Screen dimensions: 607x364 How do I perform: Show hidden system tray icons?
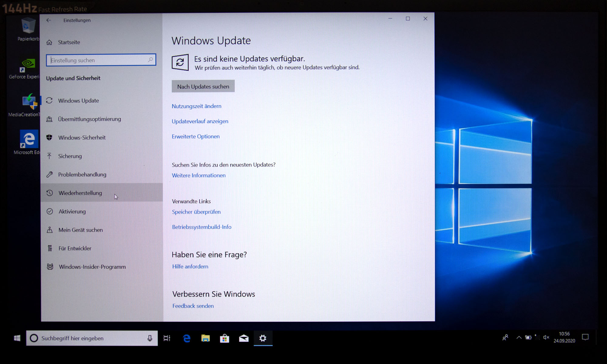click(519, 337)
